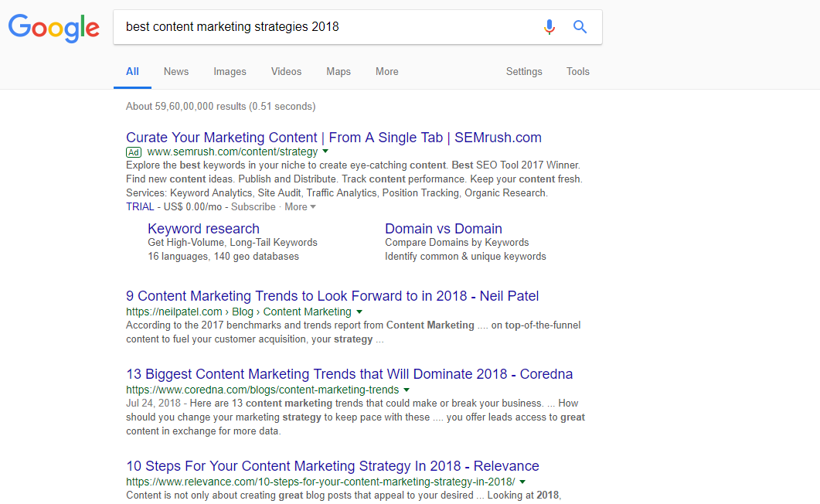820x504 pixels.
Task: Click 'Identify common & unique keywords' text
Action: click(x=465, y=256)
